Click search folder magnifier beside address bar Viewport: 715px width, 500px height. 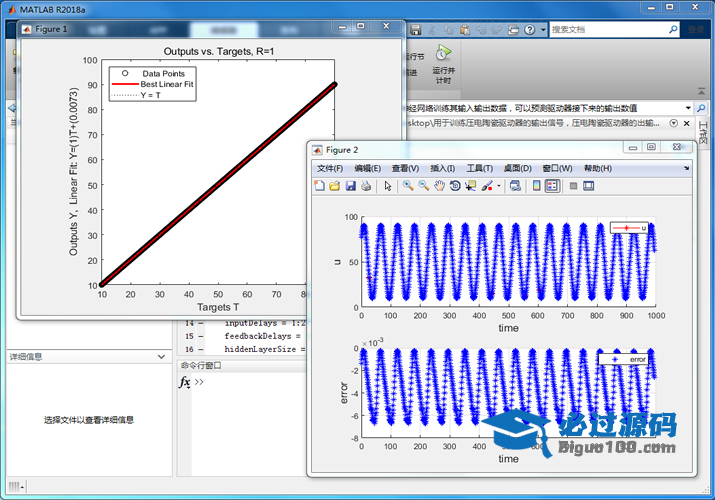[x=701, y=108]
